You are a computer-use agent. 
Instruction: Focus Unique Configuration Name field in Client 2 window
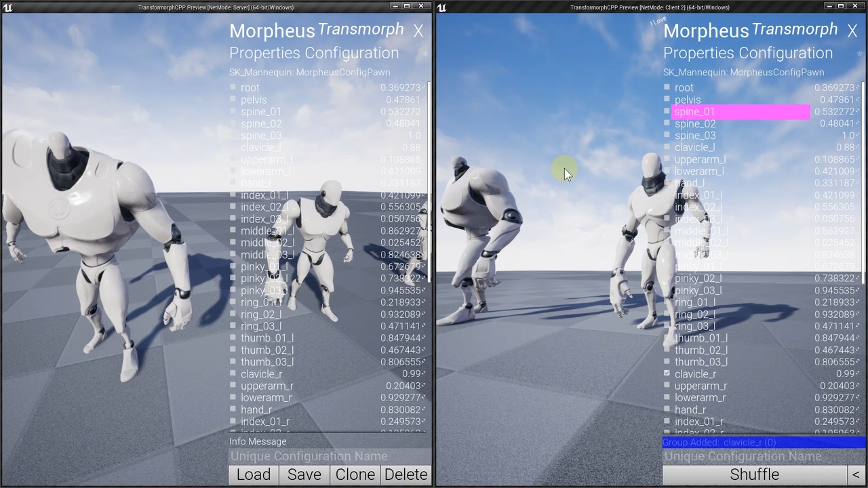763,456
